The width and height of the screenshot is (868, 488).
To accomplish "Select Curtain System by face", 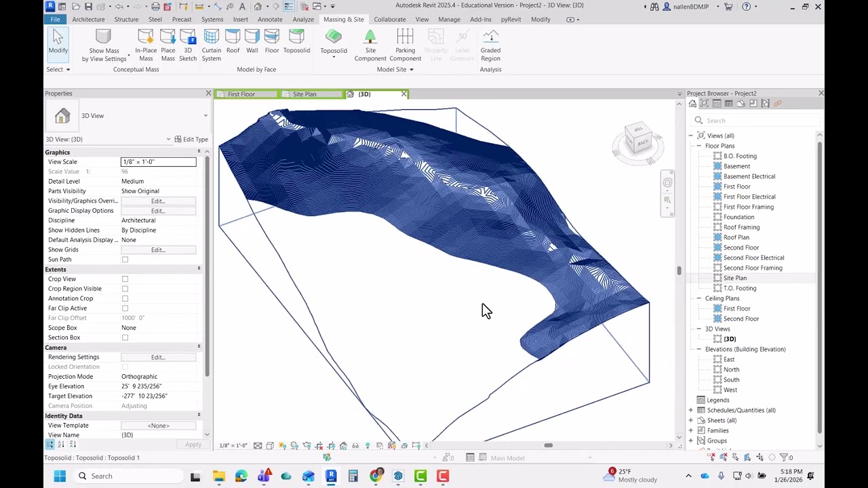I will [211, 45].
